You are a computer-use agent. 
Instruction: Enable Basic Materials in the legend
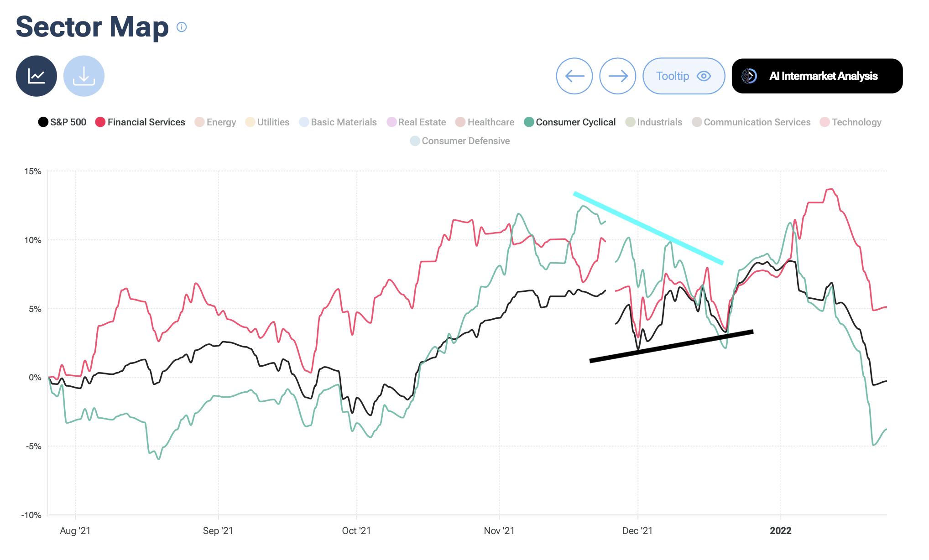338,122
